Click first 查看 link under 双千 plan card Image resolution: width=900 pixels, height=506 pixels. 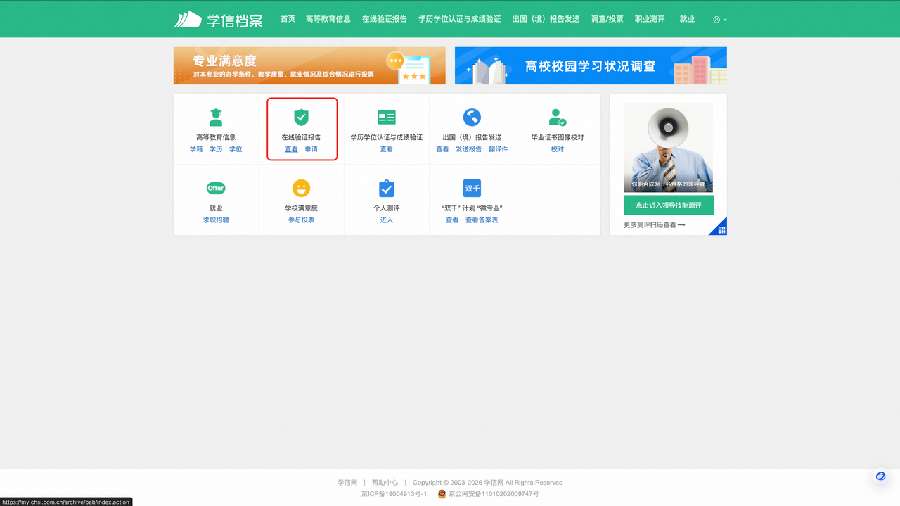click(452, 220)
